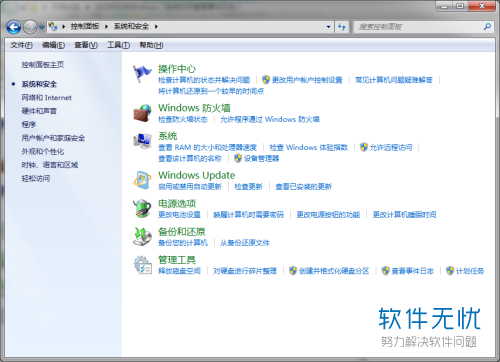Open the recent pages dropdown arrow

click(x=42, y=27)
